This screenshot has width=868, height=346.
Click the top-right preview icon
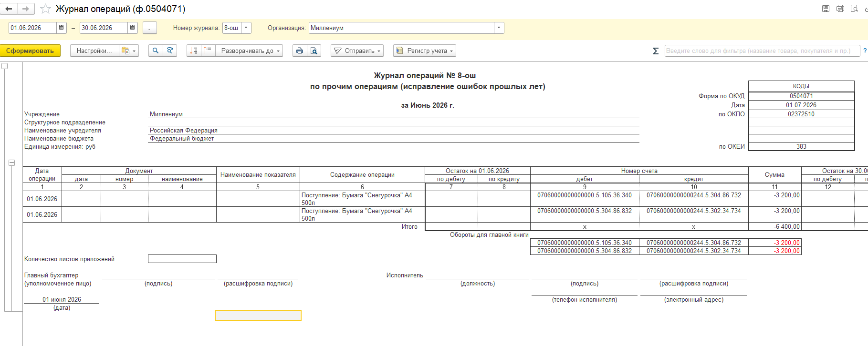pos(855,9)
